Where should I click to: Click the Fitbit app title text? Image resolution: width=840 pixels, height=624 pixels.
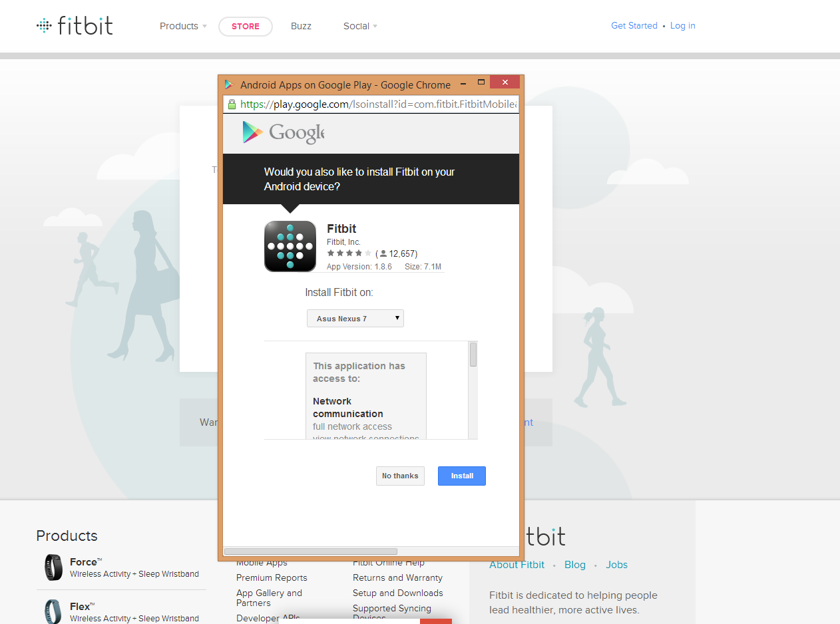click(x=341, y=229)
